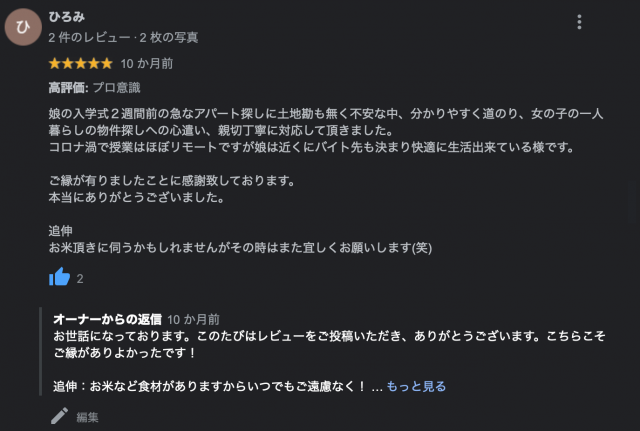
Task: Click the 10 か月前 review date
Action: click(147, 64)
